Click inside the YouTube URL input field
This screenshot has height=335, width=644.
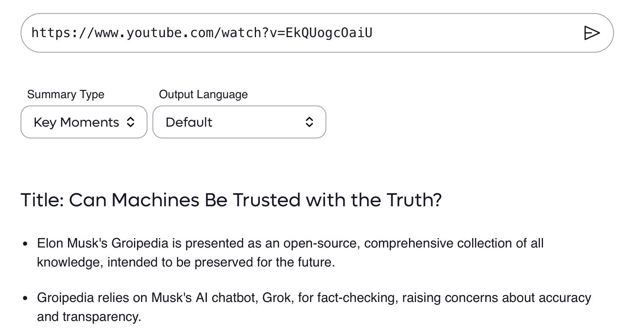point(454,33)
